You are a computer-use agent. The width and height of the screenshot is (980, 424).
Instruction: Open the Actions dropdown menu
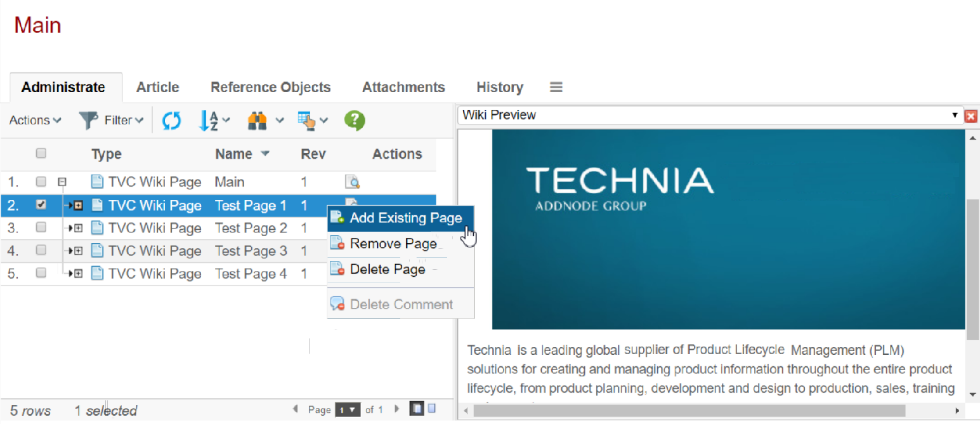pos(35,120)
